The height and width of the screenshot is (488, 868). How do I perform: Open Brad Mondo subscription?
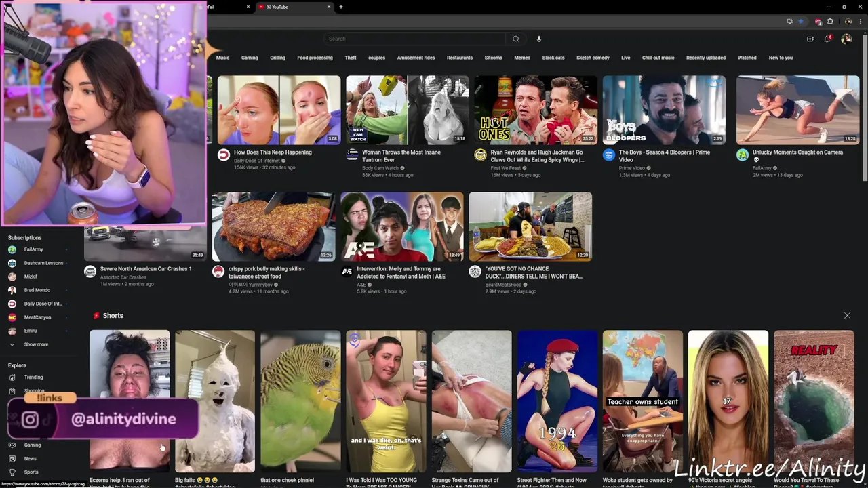point(37,290)
